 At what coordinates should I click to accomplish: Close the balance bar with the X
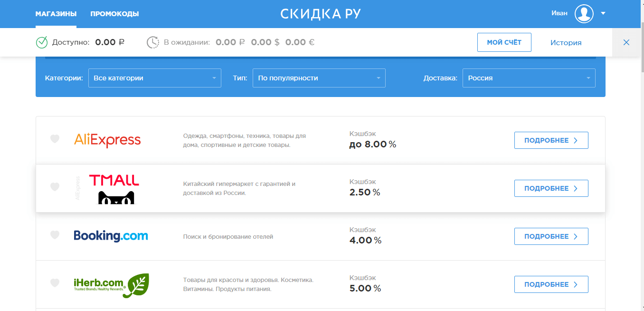pyautogui.click(x=626, y=42)
